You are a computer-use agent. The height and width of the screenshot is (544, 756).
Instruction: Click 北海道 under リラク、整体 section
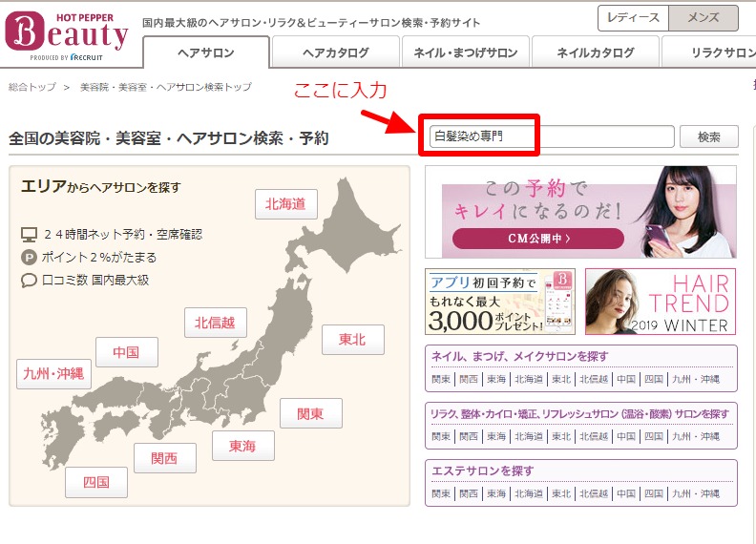click(529, 436)
